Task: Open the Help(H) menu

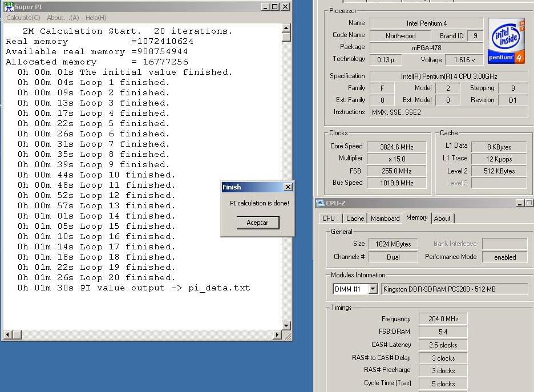Action: click(x=96, y=18)
